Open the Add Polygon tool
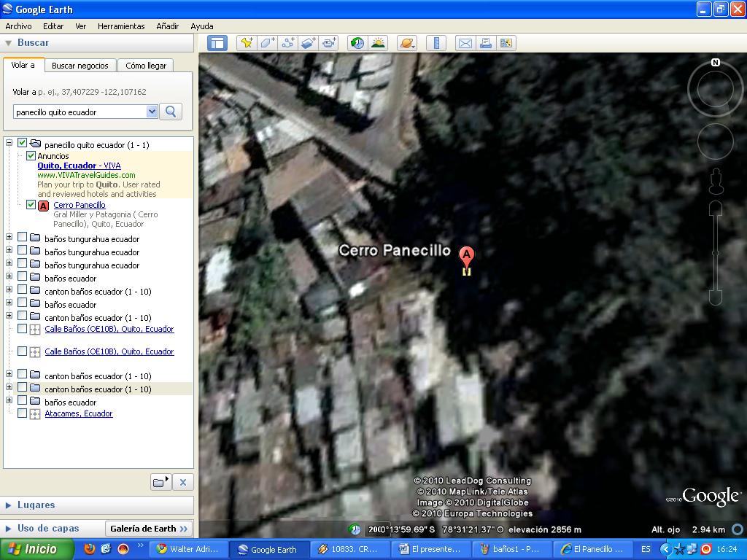The image size is (747, 560). coord(267,42)
